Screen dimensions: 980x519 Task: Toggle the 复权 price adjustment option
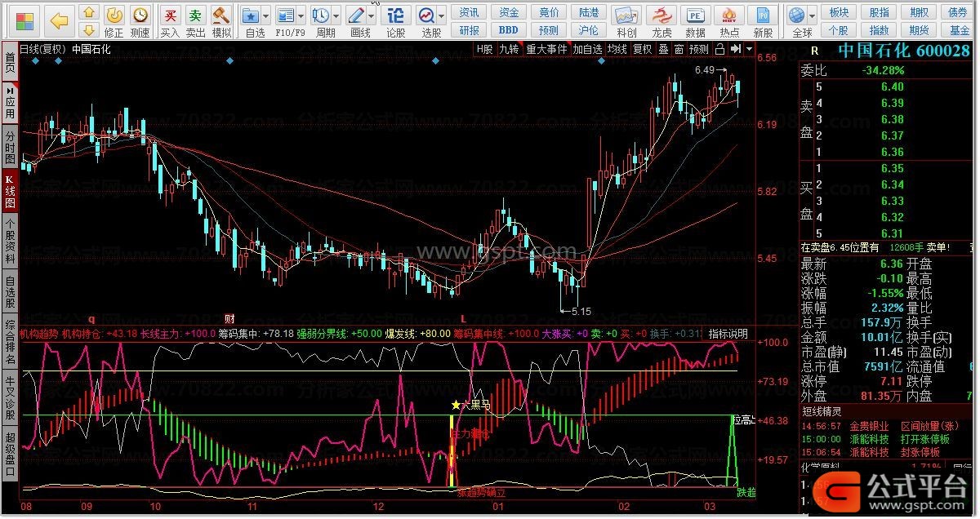click(x=643, y=49)
